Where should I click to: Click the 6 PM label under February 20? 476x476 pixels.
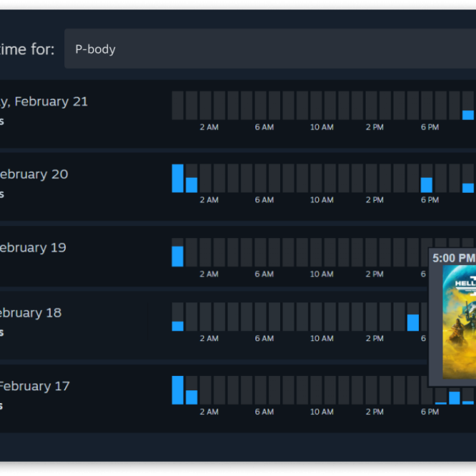click(x=430, y=200)
